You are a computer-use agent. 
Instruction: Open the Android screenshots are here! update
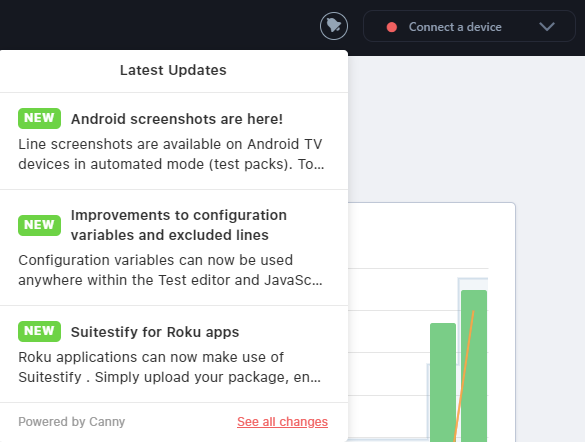(177, 119)
